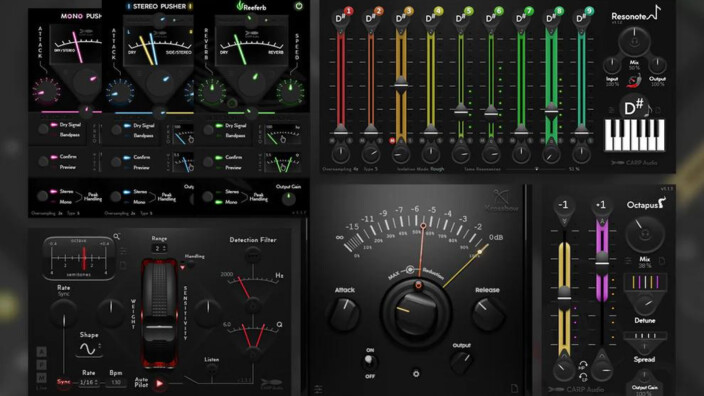Click the Octapus -1 voice head

563,205
